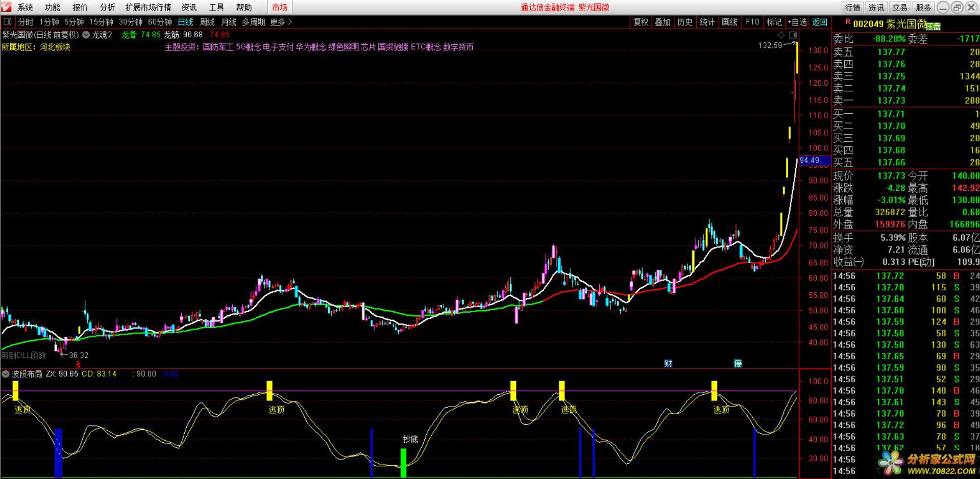Click the 36.32 low price label
Screen dimensions: 980x479
pos(79,355)
